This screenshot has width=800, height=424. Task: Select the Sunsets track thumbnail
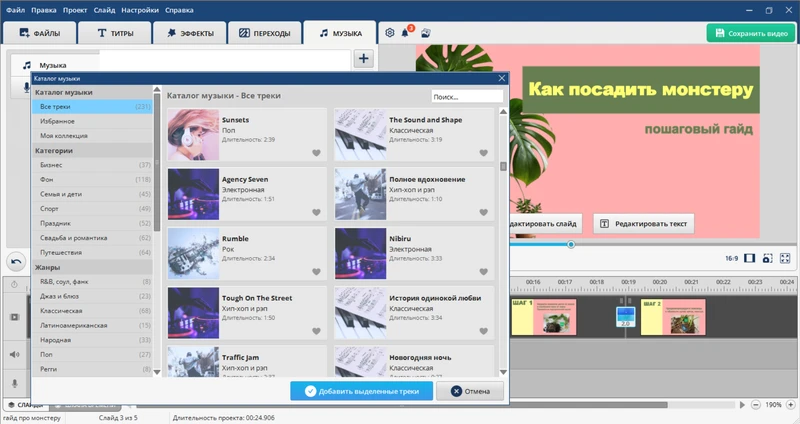[193, 135]
